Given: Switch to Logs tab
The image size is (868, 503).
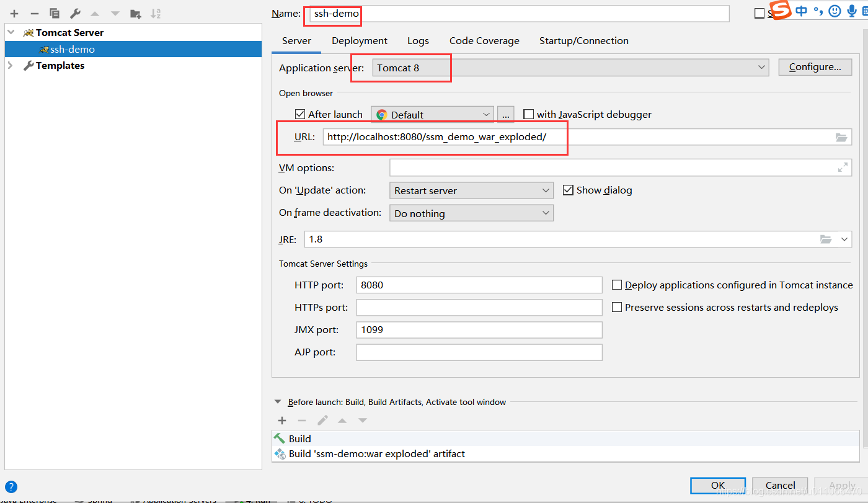Looking at the screenshot, I should pos(418,41).
